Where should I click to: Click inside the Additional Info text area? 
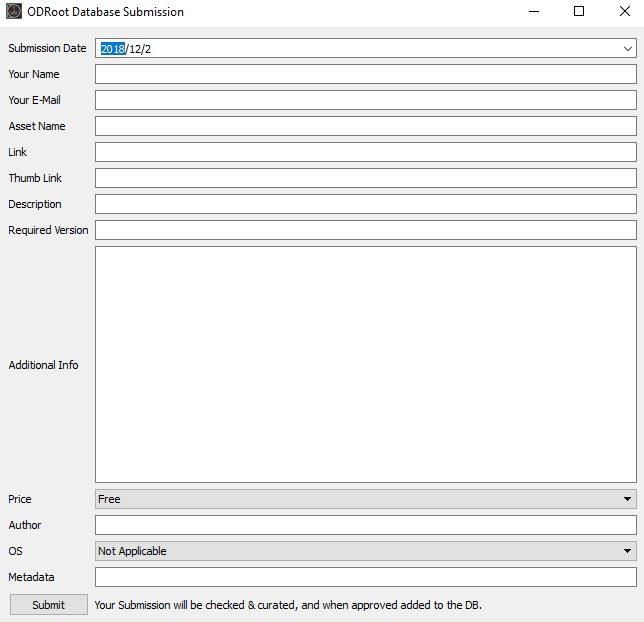(365, 365)
